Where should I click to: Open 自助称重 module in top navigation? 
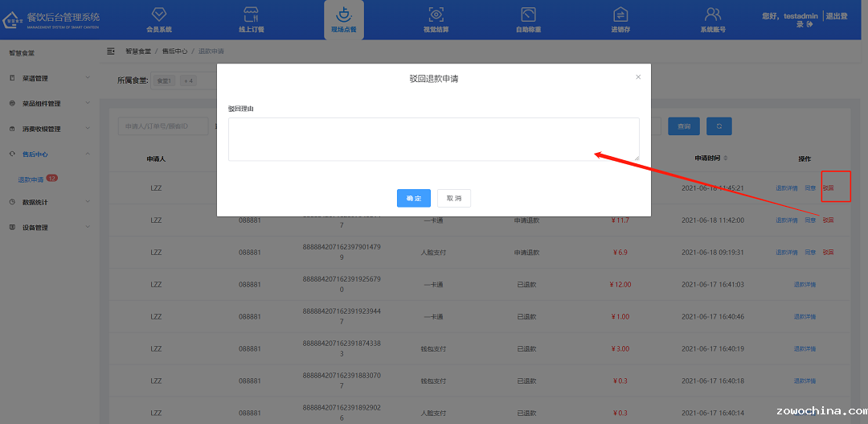528,19
